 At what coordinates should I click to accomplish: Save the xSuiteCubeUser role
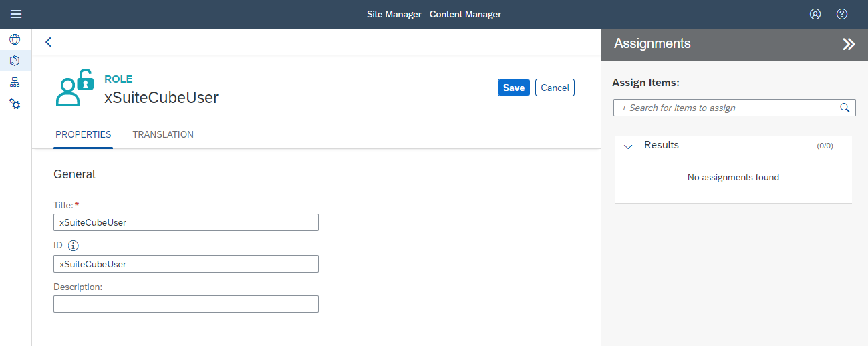(513, 88)
